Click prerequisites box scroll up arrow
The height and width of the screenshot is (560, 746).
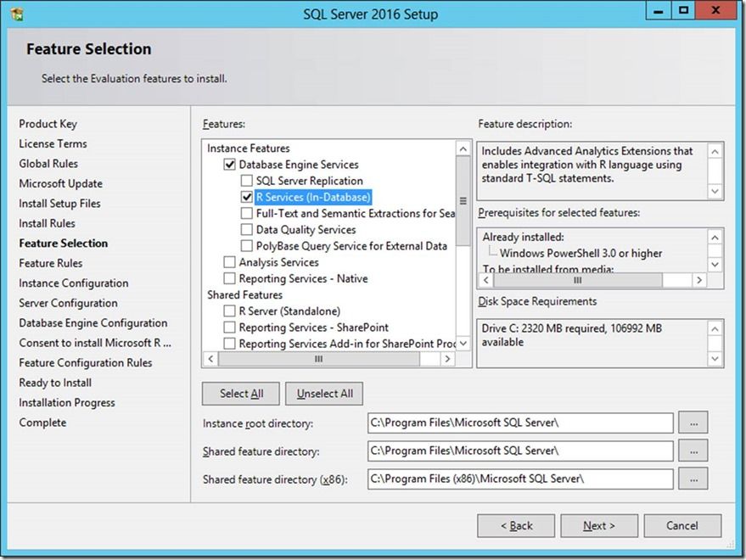(x=715, y=238)
